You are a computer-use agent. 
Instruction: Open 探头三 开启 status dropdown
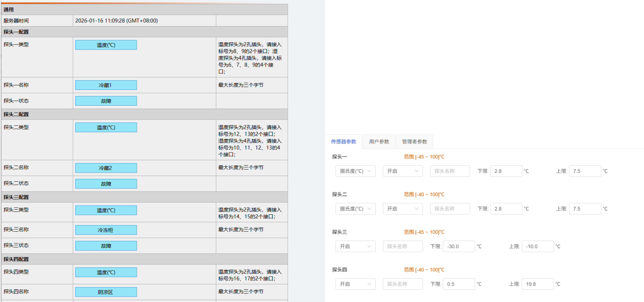click(355, 247)
